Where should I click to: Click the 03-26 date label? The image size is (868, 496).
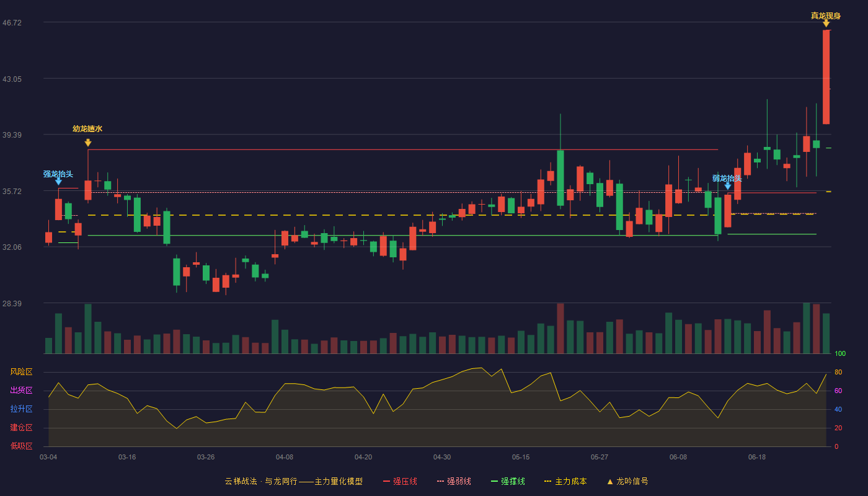tap(206, 457)
